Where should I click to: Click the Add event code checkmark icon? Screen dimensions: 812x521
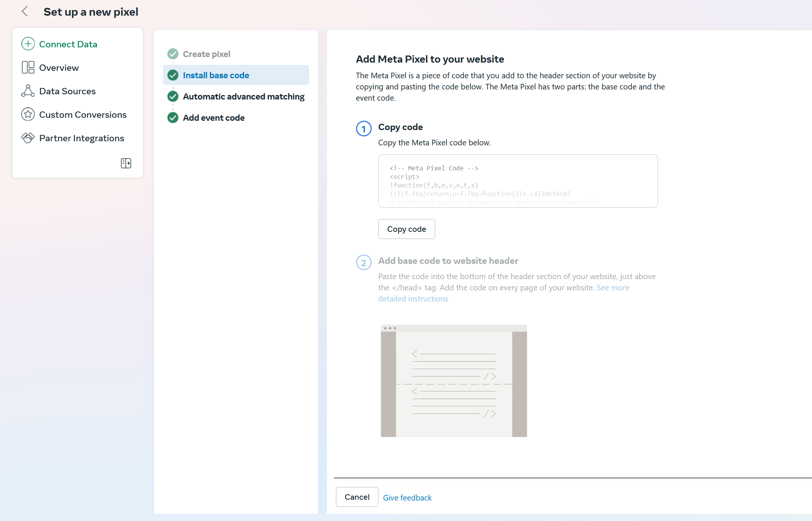(x=173, y=118)
